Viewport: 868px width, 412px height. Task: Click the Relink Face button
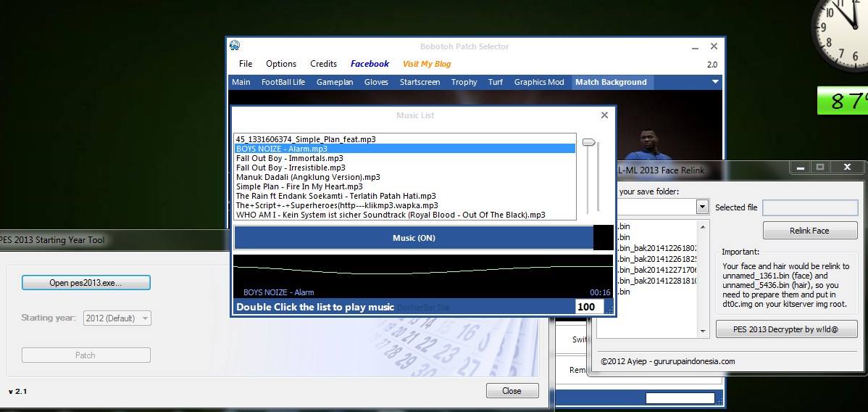[810, 231]
